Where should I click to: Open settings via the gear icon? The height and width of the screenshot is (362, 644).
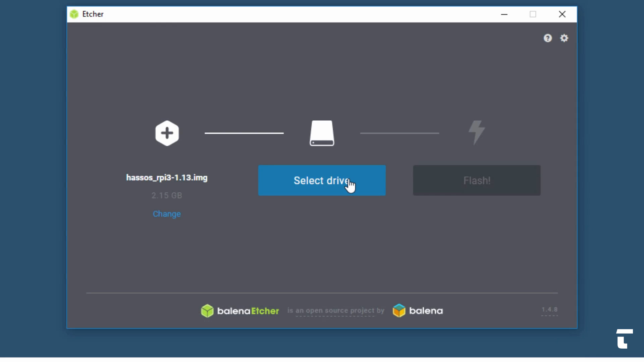click(564, 38)
